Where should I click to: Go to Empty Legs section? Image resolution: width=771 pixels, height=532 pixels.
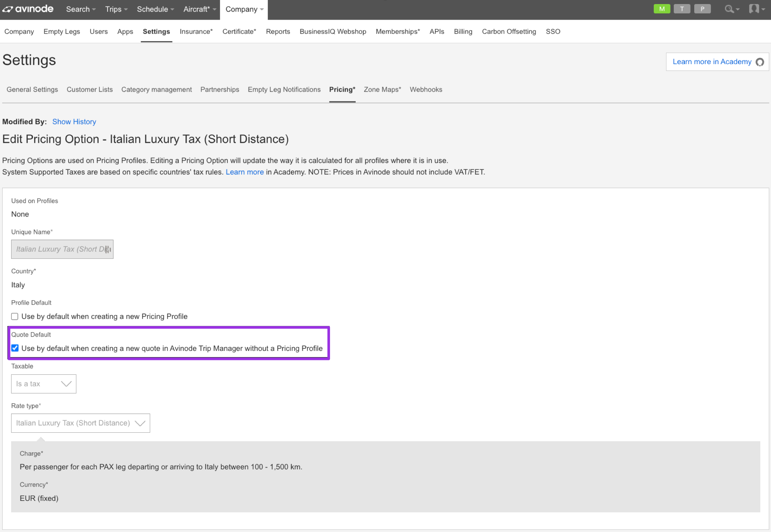(x=62, y=32)
